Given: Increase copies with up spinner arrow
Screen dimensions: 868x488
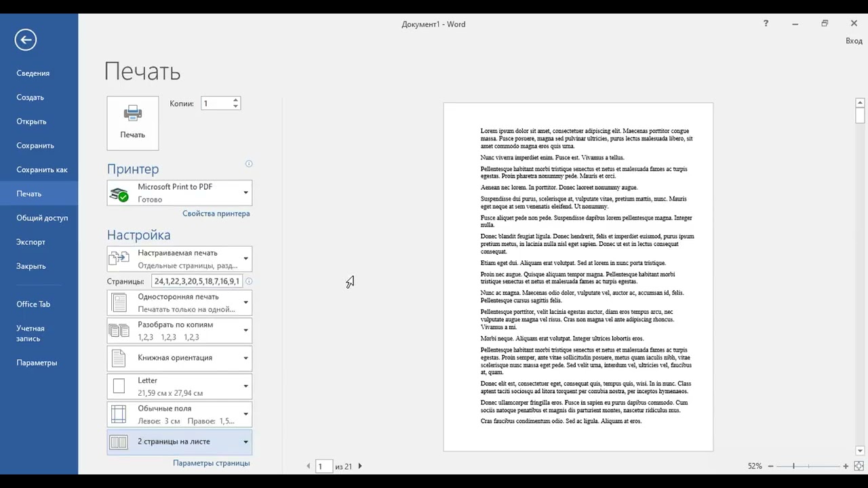Looking at the screenshot, I should tap(235, 100).
